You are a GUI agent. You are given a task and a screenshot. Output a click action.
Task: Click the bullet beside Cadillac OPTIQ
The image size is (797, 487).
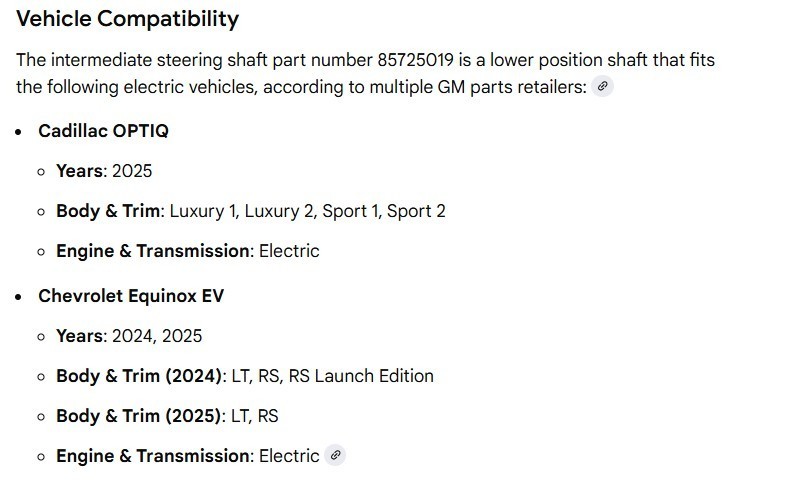(19, 131)
